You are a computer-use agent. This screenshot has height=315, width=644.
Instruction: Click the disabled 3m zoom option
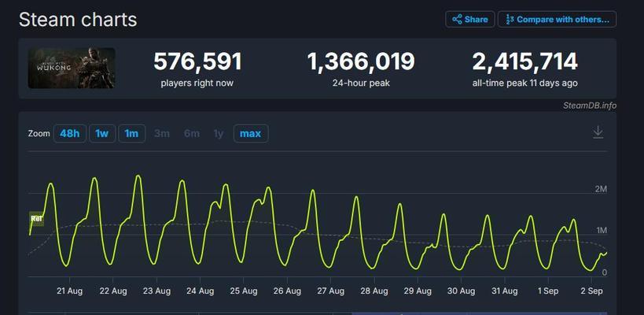click(162, 134)
